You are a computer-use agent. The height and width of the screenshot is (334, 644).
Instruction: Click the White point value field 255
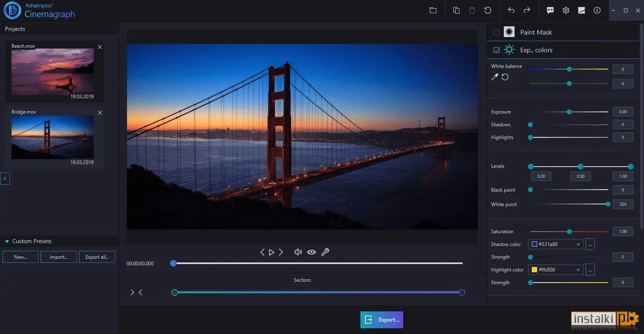tap(623, 204)
